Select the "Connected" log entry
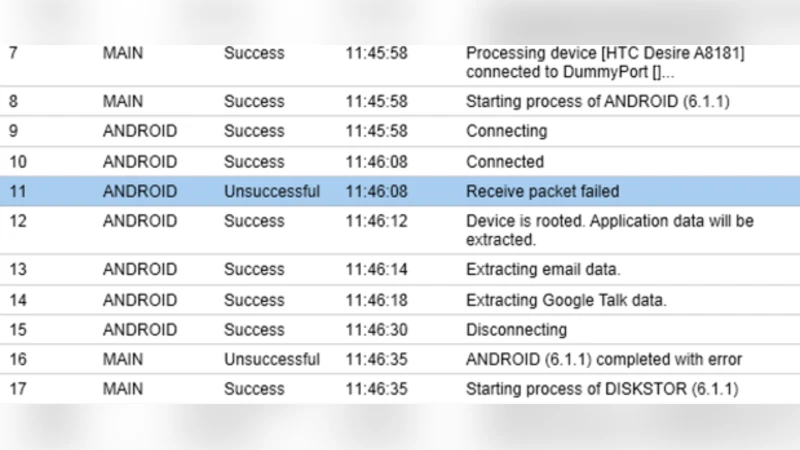This screenshot has width=800, height=450. 505,161
